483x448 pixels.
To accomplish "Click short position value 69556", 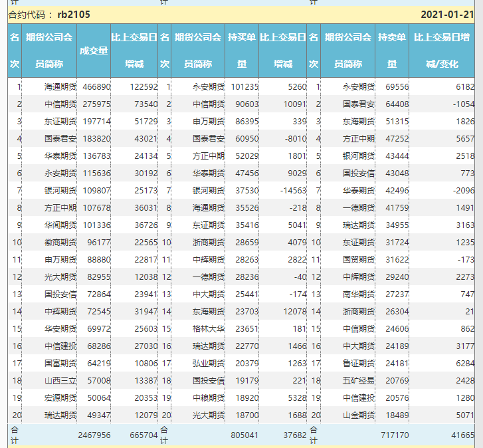I will point(397,87).
